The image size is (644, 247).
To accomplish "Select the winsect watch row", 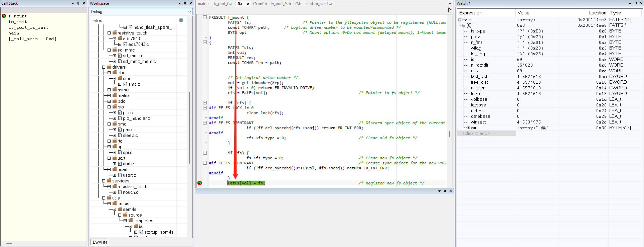I will click(x=550, y=122).
